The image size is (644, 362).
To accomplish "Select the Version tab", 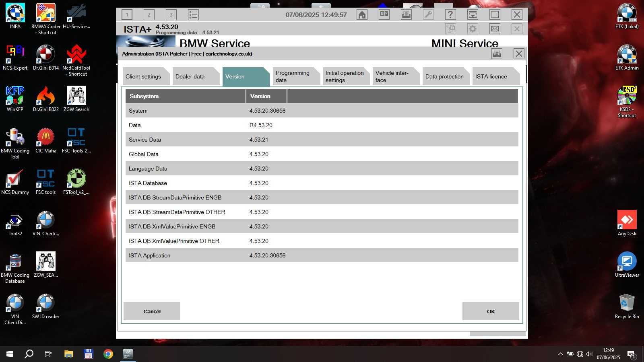I will click(246, 76).
